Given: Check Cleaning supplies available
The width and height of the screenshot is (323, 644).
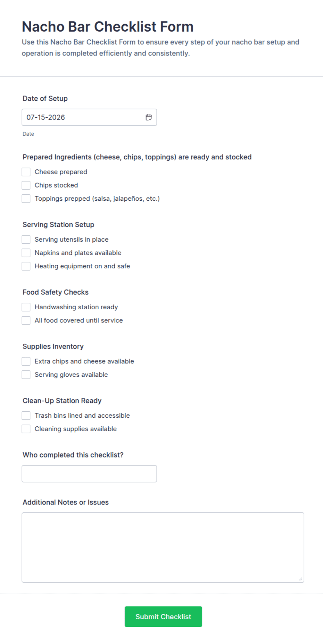Looking at the screenshot, I should 26,429.
